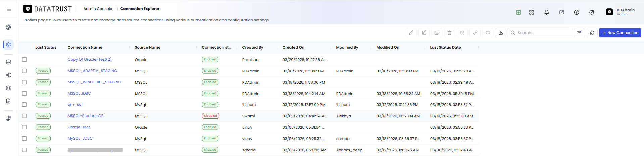Open MSSQL_ADAPTIV_STAGING connection link
This screenshot has width=644, height=156.
pyautogui.click(x=92, y=71)
